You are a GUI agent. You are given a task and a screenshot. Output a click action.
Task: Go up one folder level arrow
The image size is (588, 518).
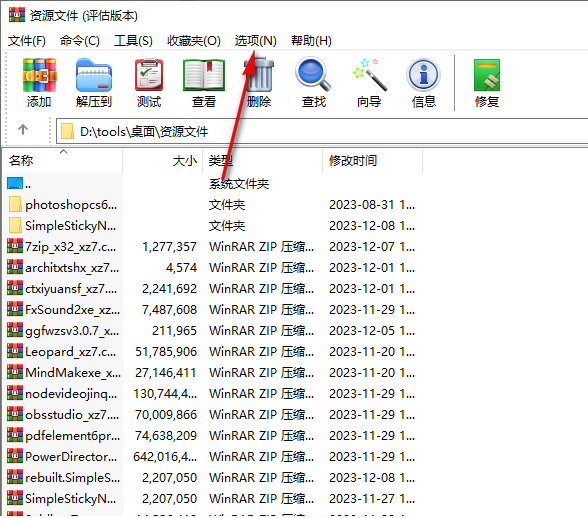pos(23,130)
